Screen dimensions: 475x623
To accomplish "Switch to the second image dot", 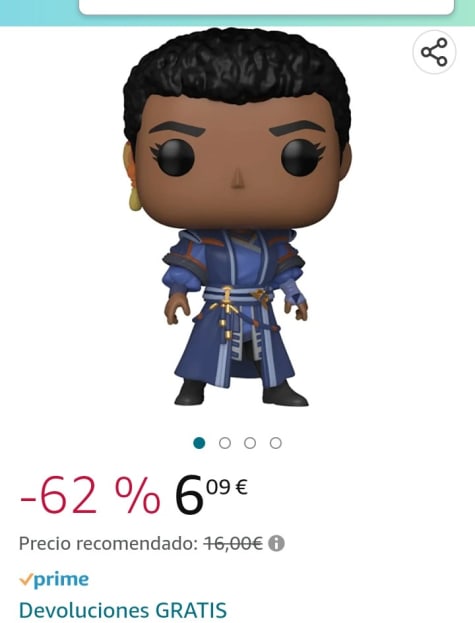I will click(x=225, y=443).
